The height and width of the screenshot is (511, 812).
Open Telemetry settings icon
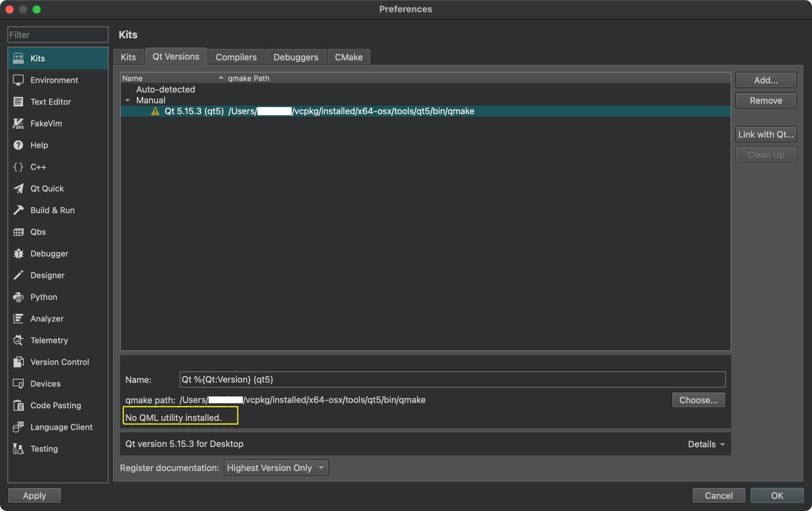click(x=18, y=341)
